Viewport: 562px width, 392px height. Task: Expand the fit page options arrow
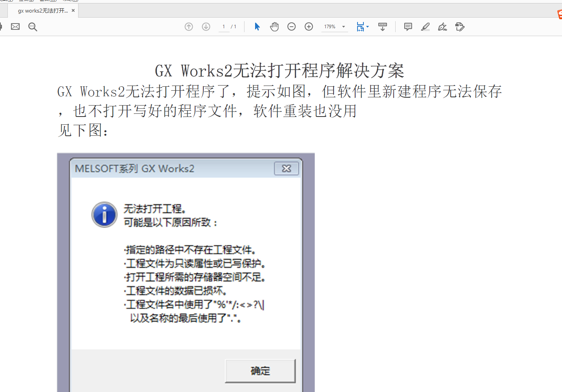(368, 27)
